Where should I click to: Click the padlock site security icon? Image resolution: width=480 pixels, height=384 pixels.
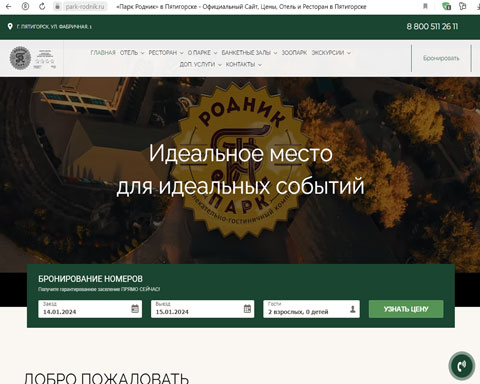(57, 6)
